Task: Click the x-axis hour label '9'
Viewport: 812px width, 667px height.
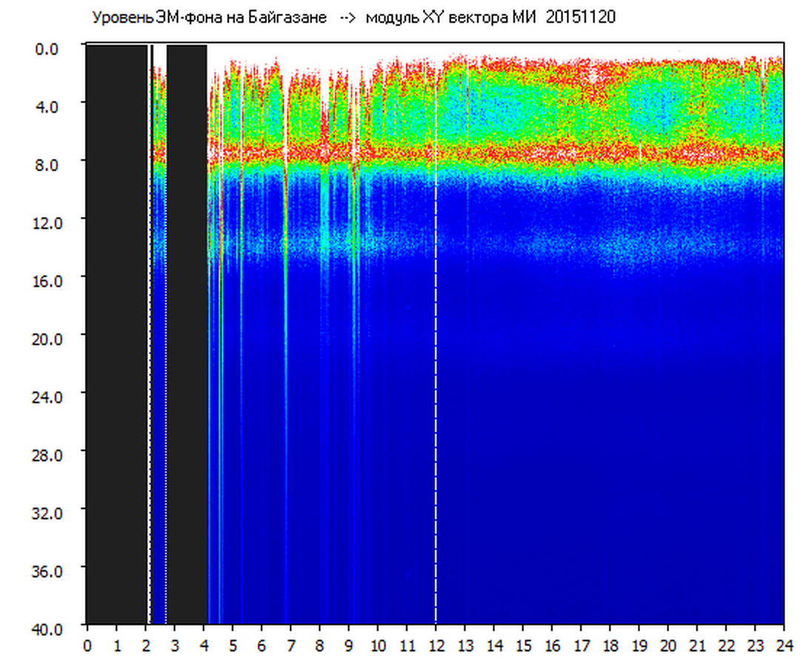Action: (x=348, y=646)
